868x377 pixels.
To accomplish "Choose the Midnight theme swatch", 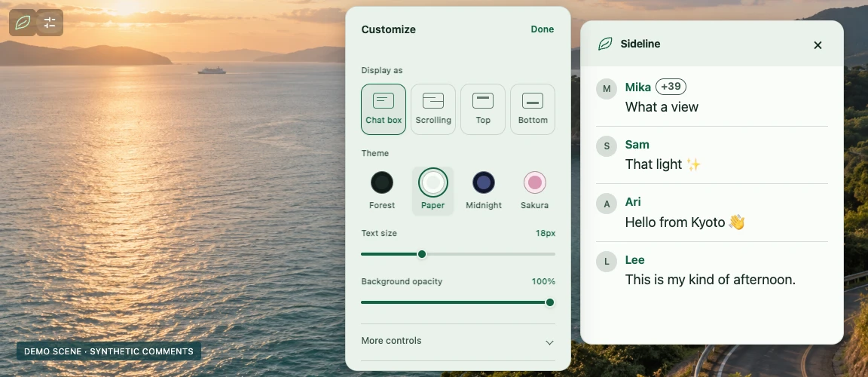I will [x=484, y=191].
